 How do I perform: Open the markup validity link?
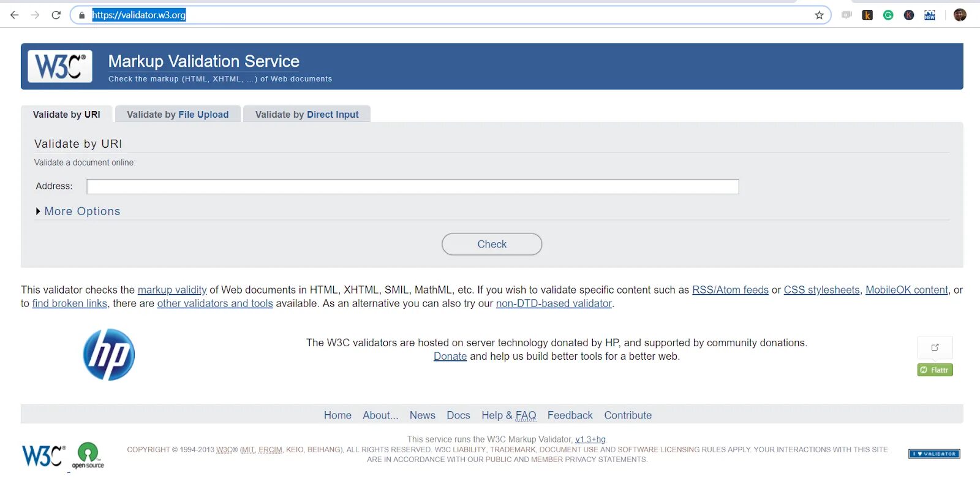(x=172, y=290)
